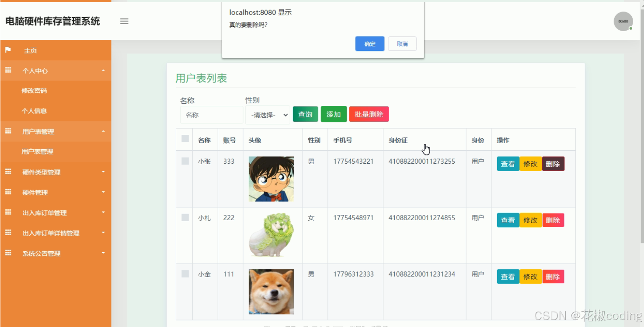Select 个人信息 in the sidebar
Viewport: 644px width, 327px height.
[x=35, y=111]
